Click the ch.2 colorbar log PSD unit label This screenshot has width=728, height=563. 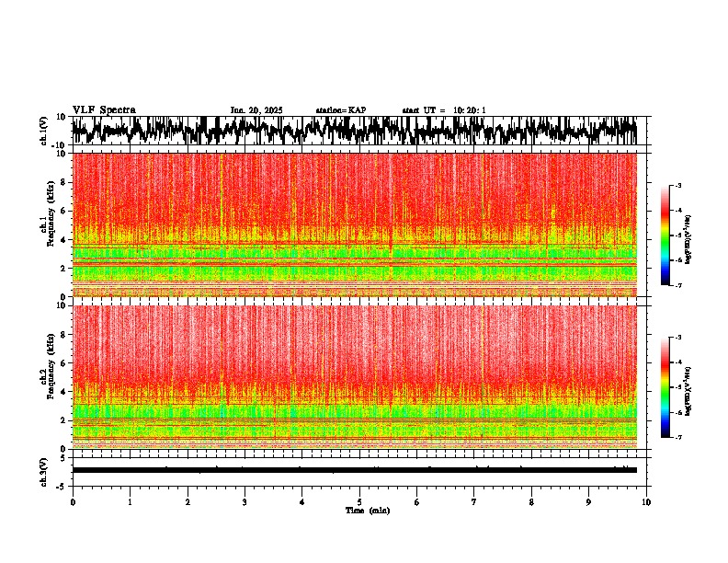pyautogui.click(x=688, y=391)
